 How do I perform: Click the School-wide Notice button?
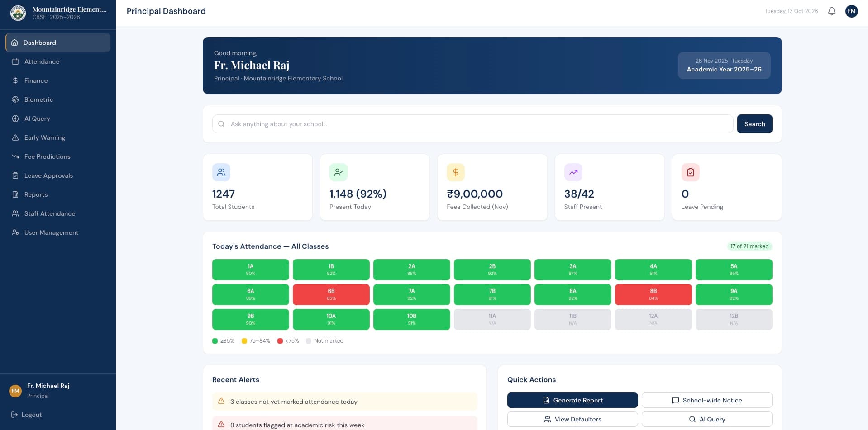[707, 400]
